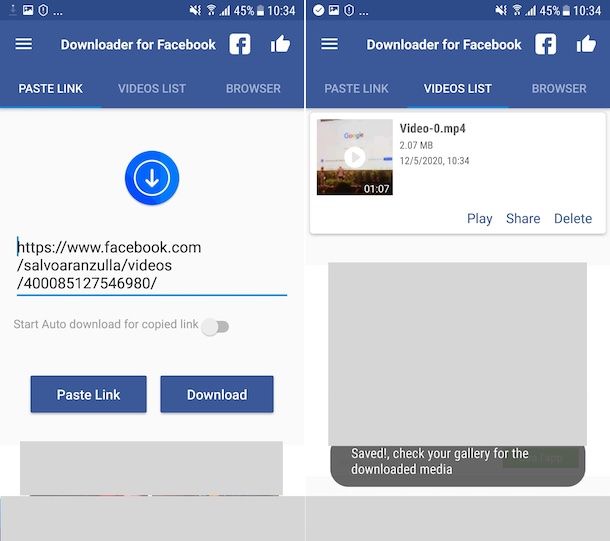The height and width of the screenshot is (541, 610).
Task: Select PASTE LINK tab in left screen
Action: [x=51, y=89]
